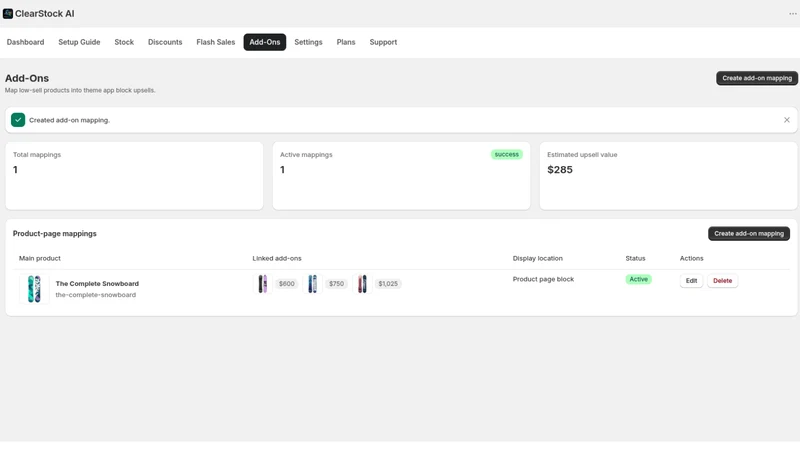Open the Discounts tab

(165, 42)
